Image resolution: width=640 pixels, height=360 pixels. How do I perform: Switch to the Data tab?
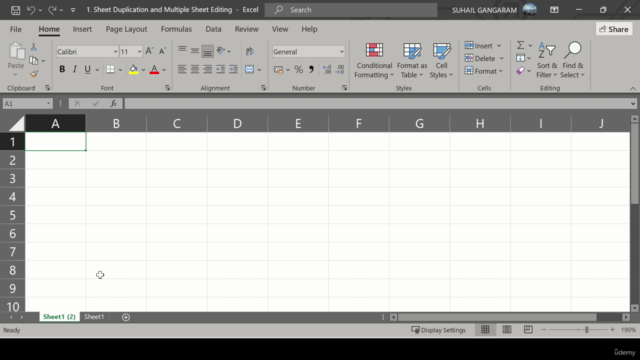[213, 29]
